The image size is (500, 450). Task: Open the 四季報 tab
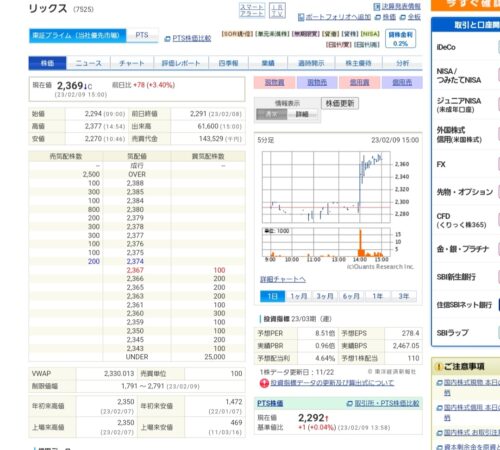point(228,63)
